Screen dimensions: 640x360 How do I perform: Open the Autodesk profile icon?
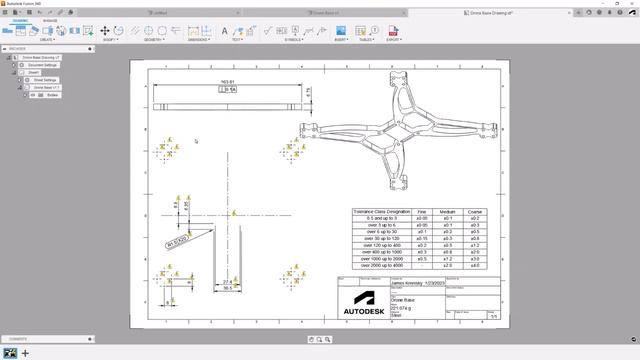[632, 13]
